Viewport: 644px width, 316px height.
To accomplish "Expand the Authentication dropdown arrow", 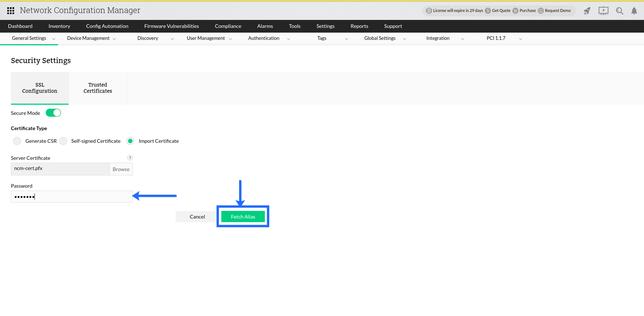I will pyautogui.click(x=288, y=39).
